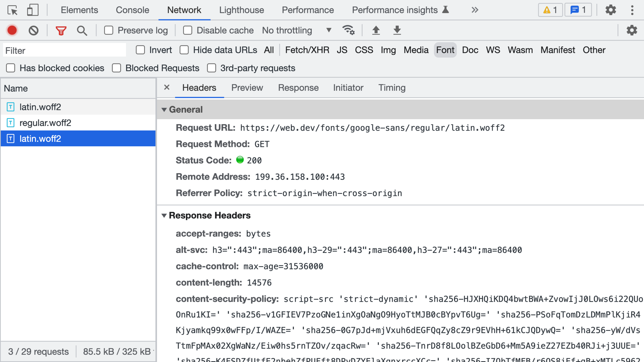Image resolution: width=644 pixels, height=362 pixels.
Task: Open the Timing tab
Action: pos(391,88)
